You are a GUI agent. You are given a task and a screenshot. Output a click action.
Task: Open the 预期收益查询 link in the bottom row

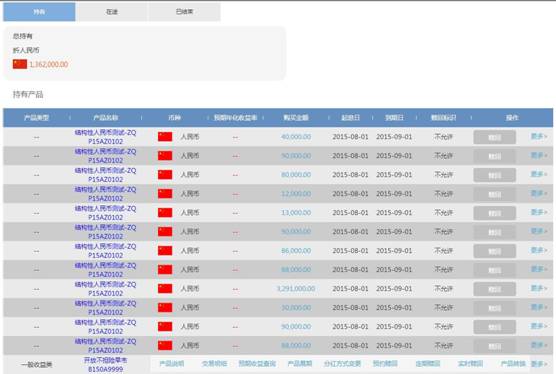(257, 364)
